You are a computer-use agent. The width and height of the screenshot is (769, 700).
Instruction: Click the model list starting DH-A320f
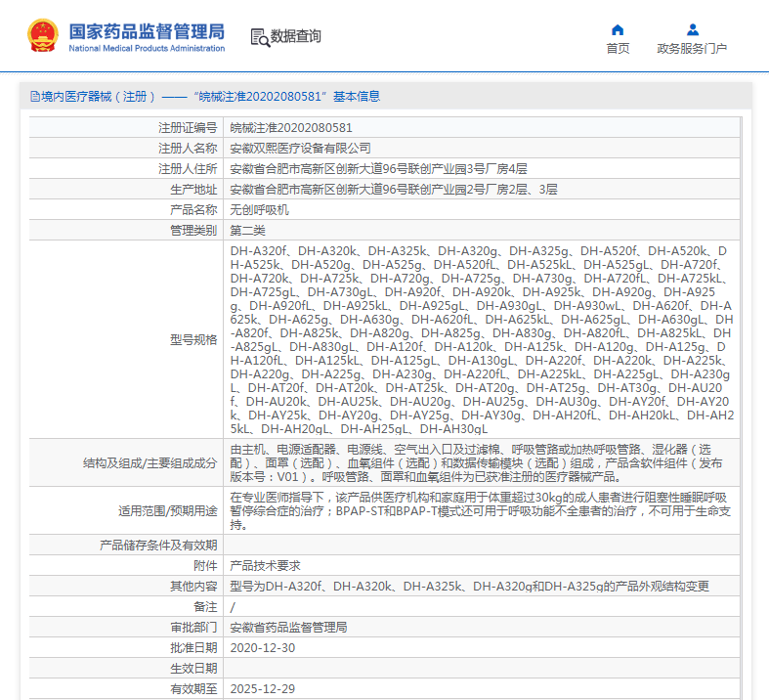[x=482, y=339]
